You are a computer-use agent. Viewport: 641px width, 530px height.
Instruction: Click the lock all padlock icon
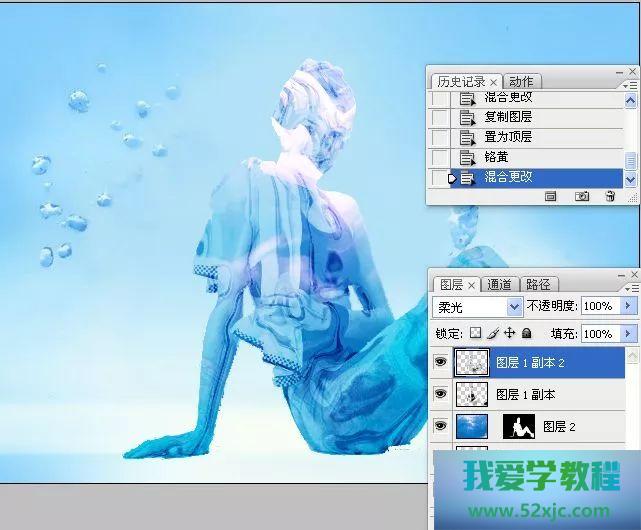[x=526, y=333]
